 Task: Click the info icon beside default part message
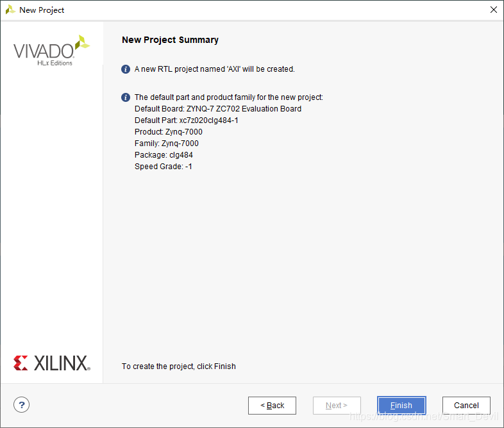(x=126, y=97)
